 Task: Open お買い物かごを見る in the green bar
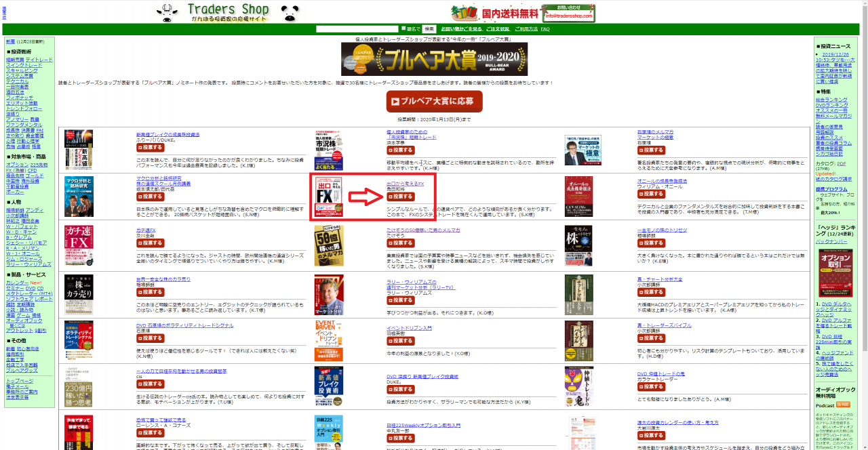point(463,29)
